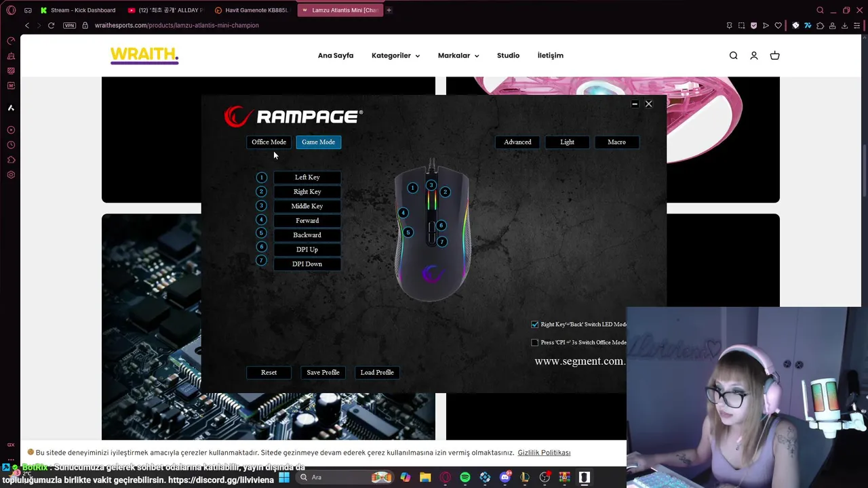Open the Easy Setup sliders icon
868x488 pixels.
pos(856,25)
